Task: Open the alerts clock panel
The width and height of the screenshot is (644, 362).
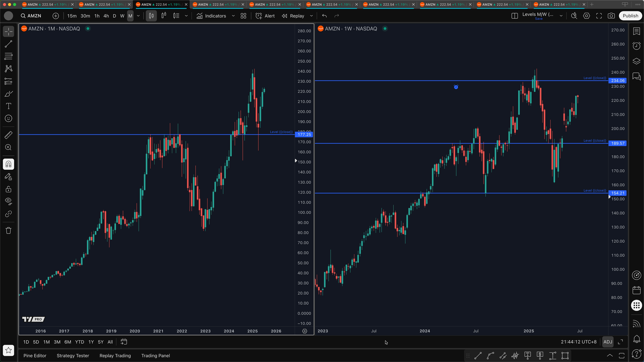Action: tap(636, 46)
